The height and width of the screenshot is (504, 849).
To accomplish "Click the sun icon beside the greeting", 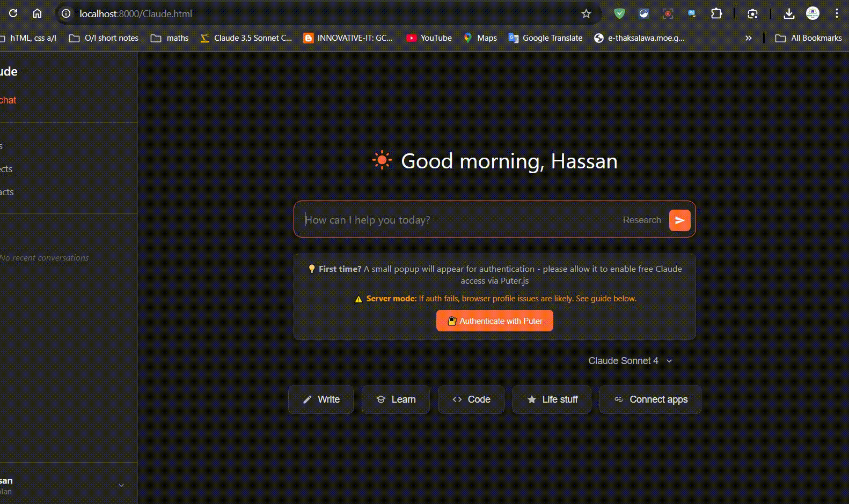I will pyautogui.click(x=382, y=160).
